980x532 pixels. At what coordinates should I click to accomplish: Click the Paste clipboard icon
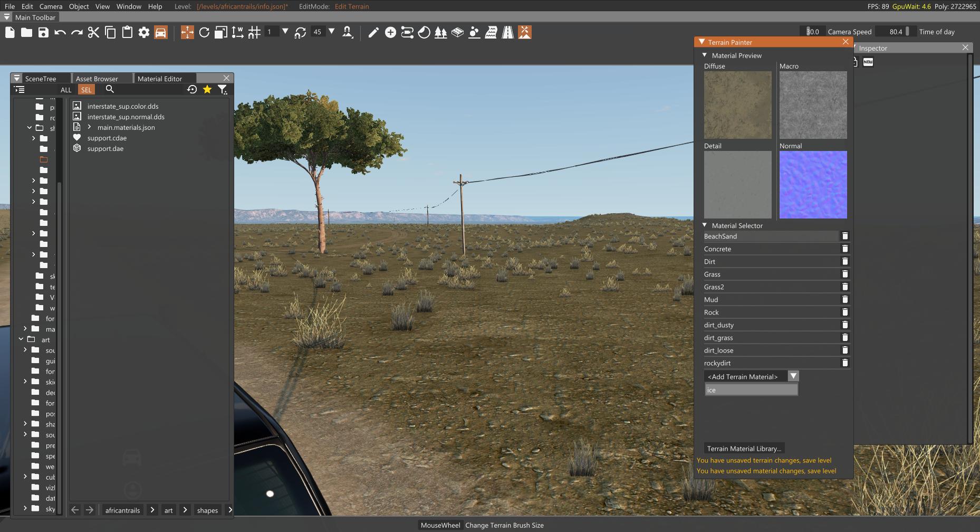127,32
